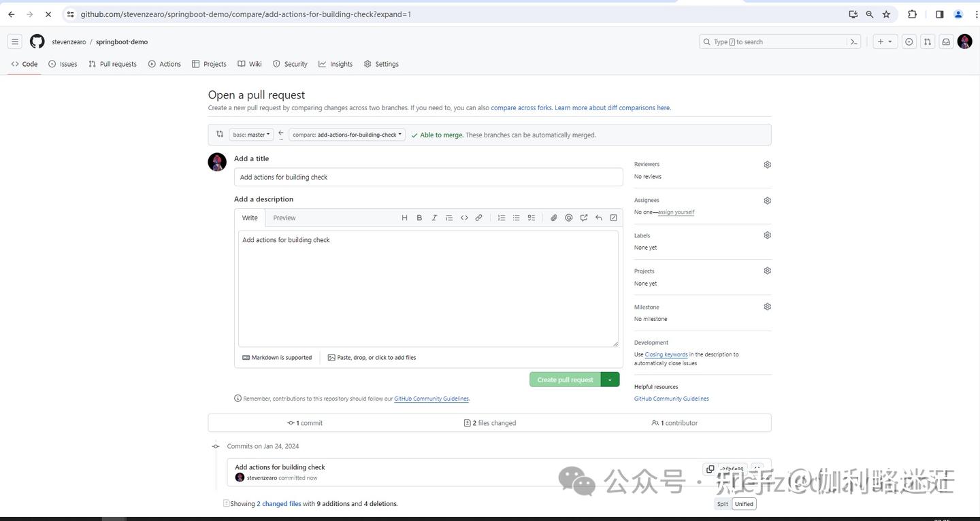Image resolution: width=980 pixels, height=521 pixels.
Task: Open the base: master branch dropdown
Action: click(250, 134)
